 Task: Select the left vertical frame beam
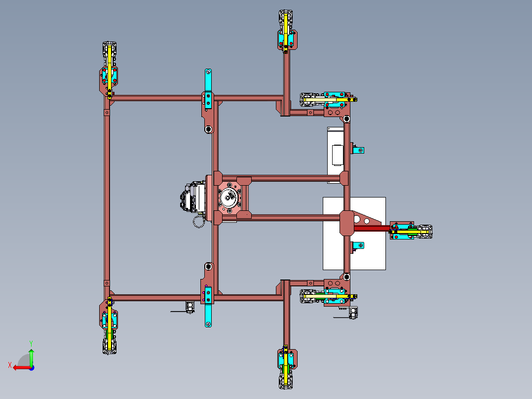(x=107, y=199)
